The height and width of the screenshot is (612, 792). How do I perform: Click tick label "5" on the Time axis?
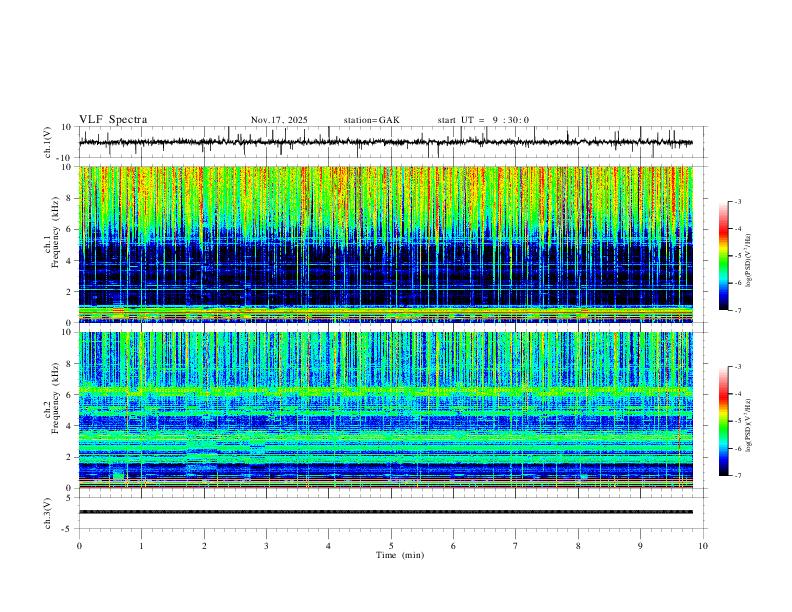tap(391, 546)
